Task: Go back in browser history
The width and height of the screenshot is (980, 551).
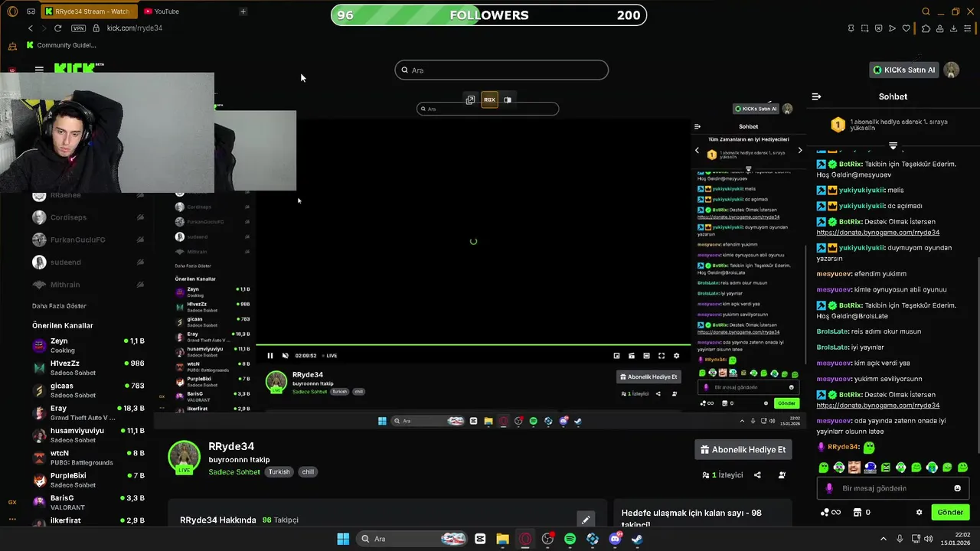Action: pos(31,28)
